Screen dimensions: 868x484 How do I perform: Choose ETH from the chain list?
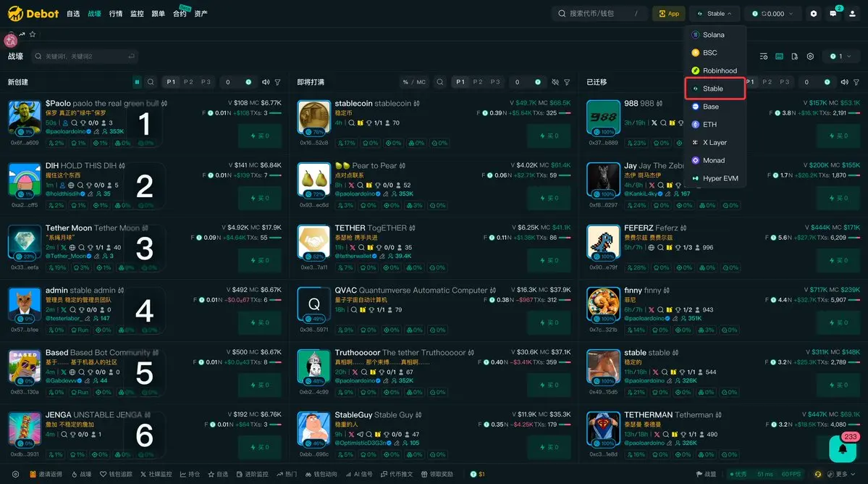tap(715, 125)
